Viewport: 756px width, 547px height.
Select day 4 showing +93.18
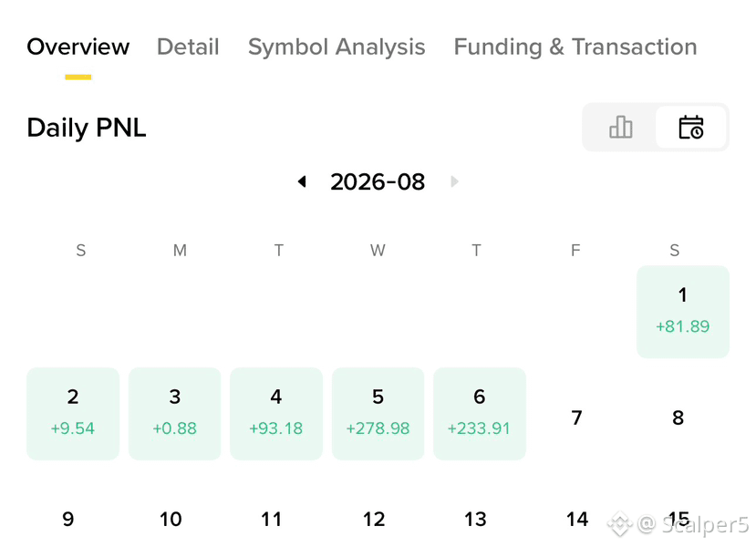pos(276,414)
